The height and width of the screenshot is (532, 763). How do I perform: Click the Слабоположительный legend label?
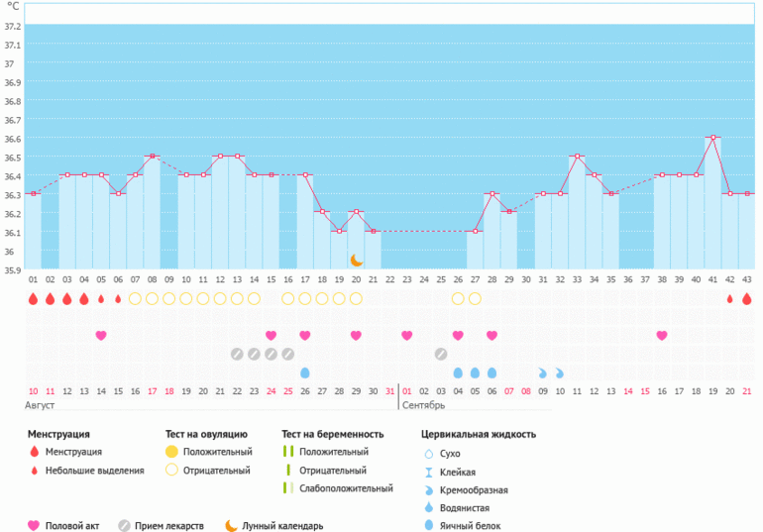346,488
